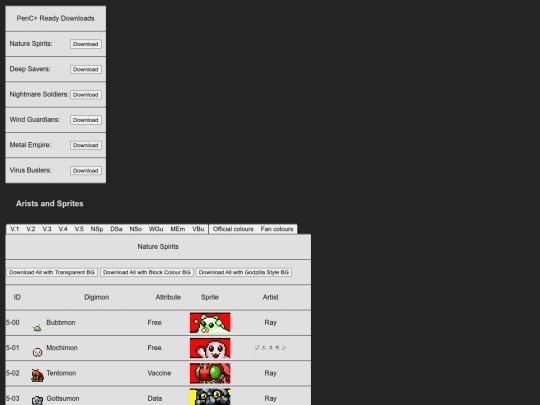The height and width of the screenshot is (405, 540).
Task: Click the Gottsumon name text
Action: pyautogui.click(x=63, y=398)
